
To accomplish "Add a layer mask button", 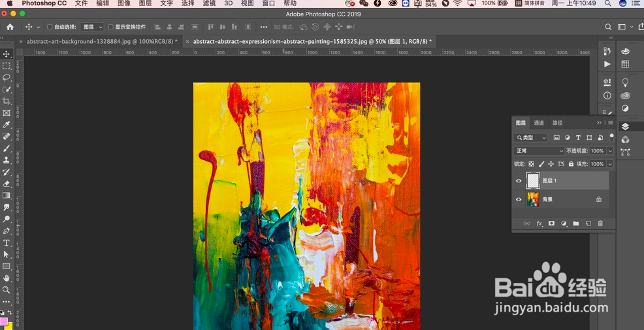I will click(552, 223).
